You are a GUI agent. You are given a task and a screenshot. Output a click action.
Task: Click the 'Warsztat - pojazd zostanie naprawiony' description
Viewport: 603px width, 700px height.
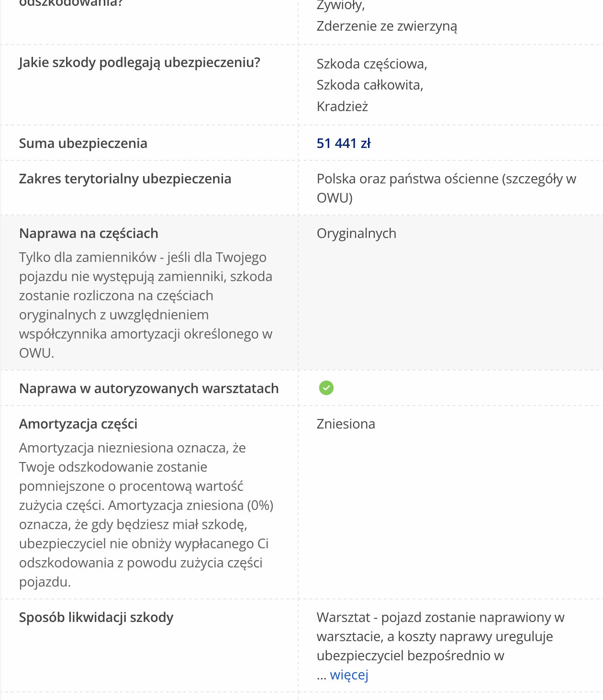(x=440, y=636)
